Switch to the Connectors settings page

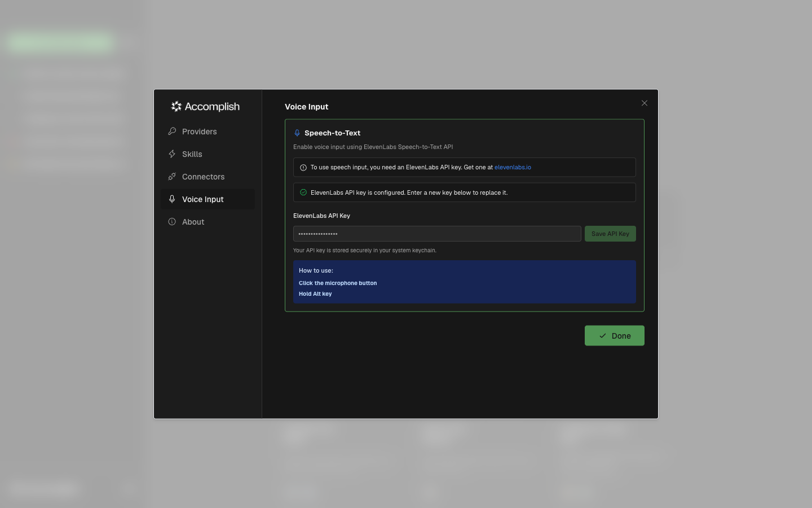tap(203, 176)
